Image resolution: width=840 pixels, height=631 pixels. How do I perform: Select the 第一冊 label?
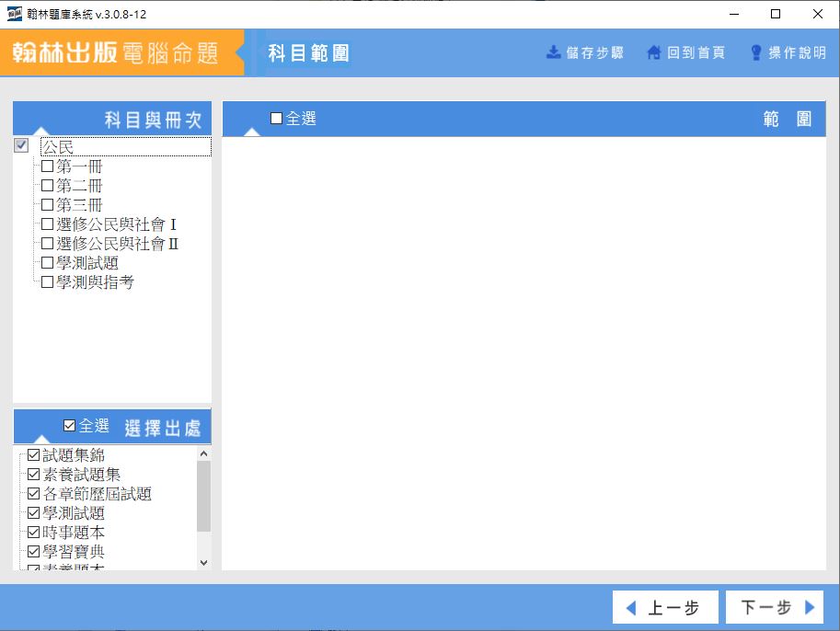(79, 166)
